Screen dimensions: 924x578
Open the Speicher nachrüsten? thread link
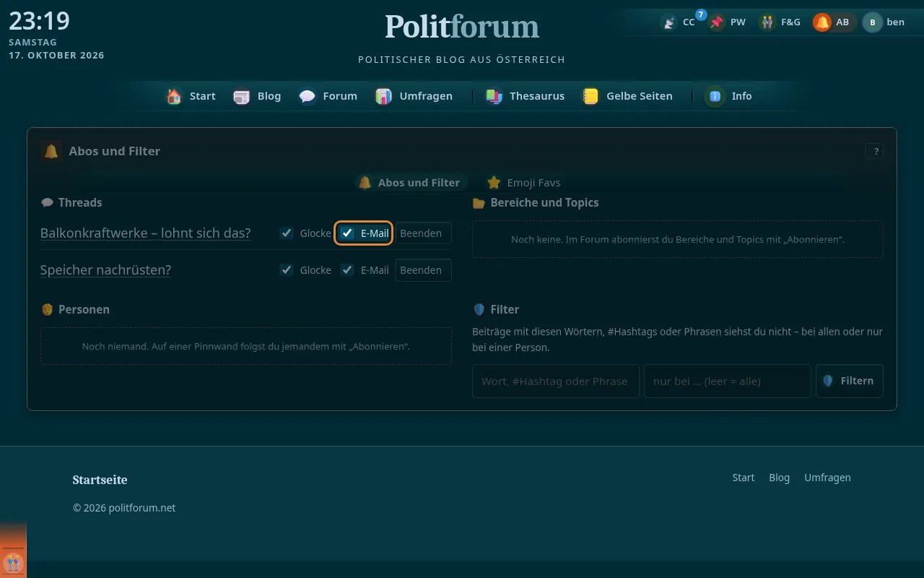click(x=105, y=270)
